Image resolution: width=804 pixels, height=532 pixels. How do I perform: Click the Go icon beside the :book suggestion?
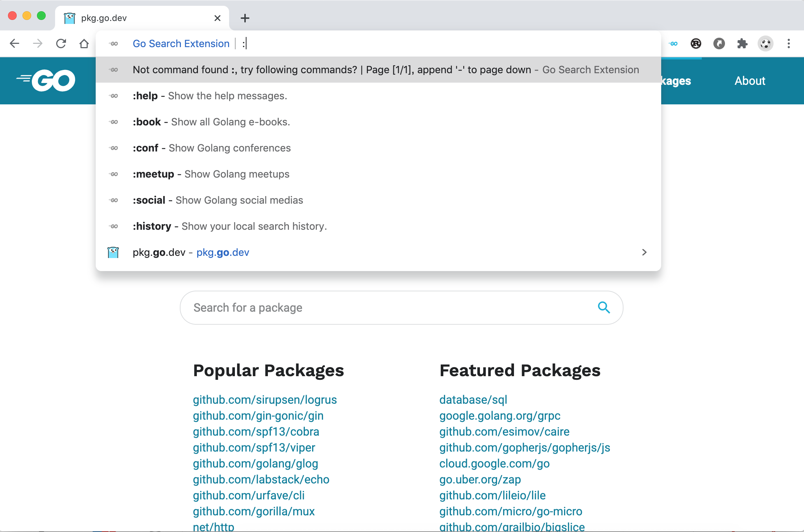click(113, 122)
